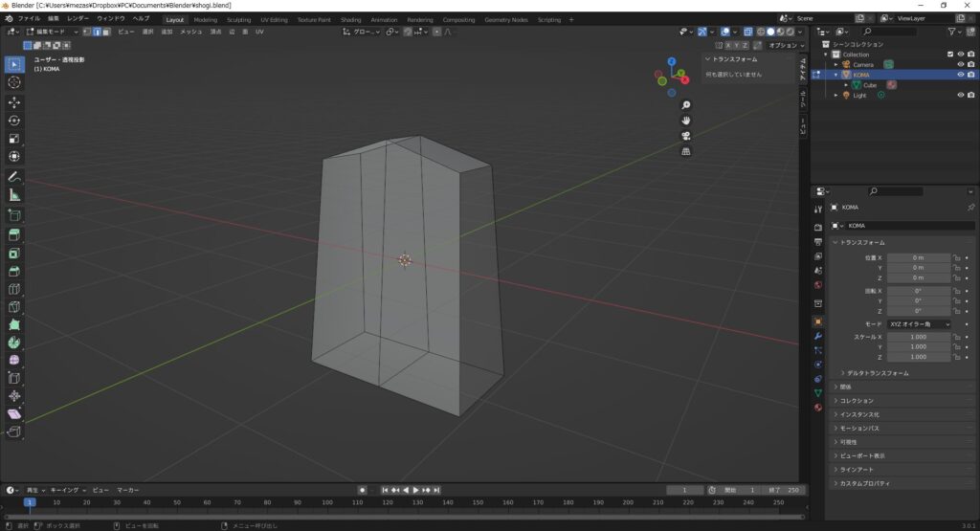
Task: Activate the 3D Cursor tool
Action: pos(14,82)
